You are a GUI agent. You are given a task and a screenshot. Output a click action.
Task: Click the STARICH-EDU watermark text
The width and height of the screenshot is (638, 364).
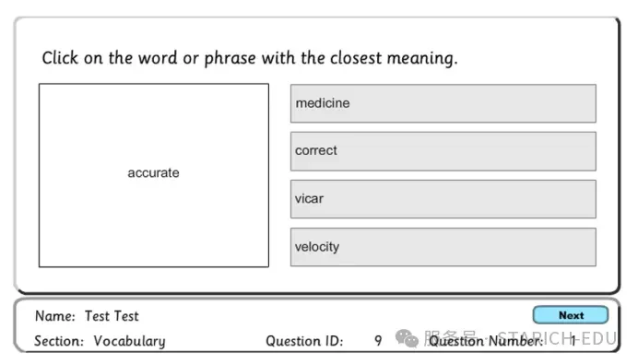pos(558,338)
